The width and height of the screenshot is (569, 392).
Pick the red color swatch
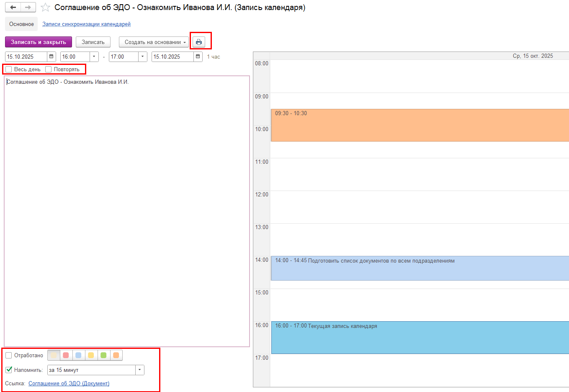tap(66, 355)
